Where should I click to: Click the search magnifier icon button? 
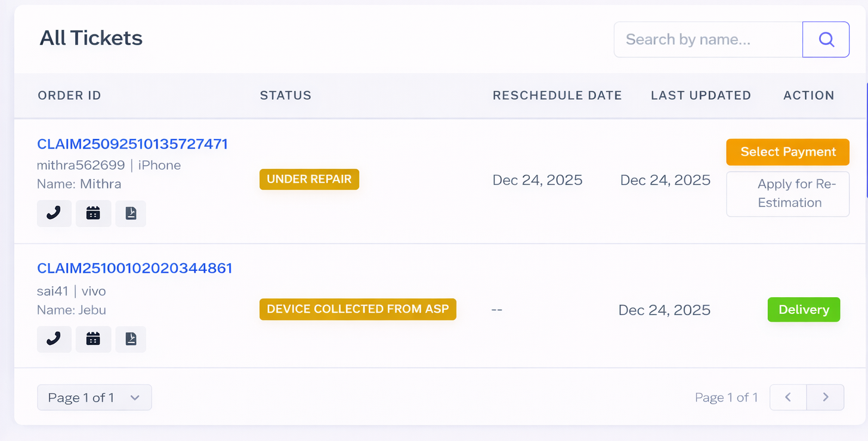tap(826, 39)
